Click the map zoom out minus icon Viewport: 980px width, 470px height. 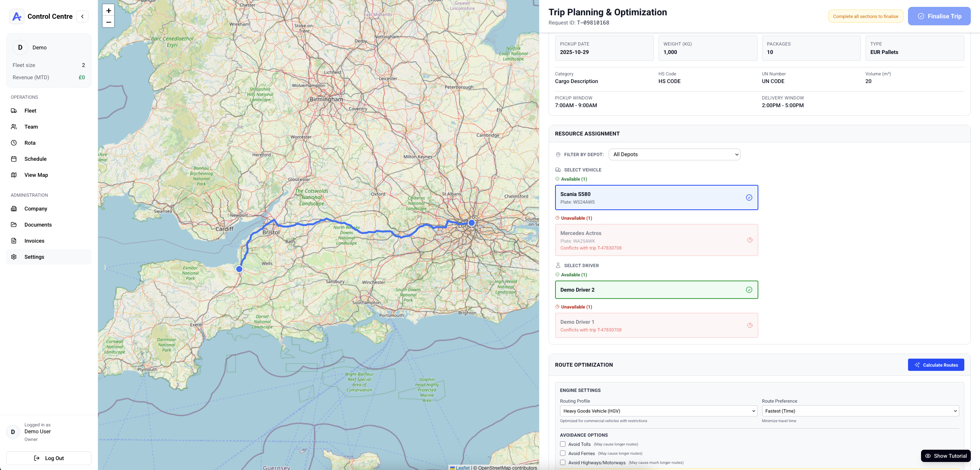[108, 22]
